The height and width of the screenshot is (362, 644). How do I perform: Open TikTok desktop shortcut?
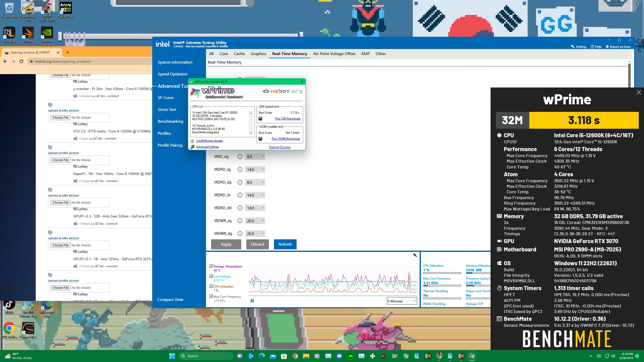pos(9,307)
